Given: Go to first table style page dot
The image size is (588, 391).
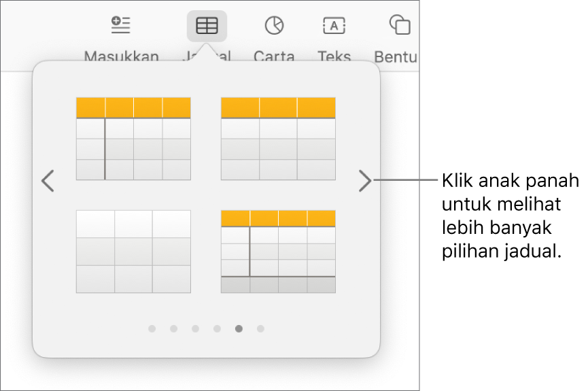Looking at the screenshot, I should pyautogui.click(x=152, y=329).
